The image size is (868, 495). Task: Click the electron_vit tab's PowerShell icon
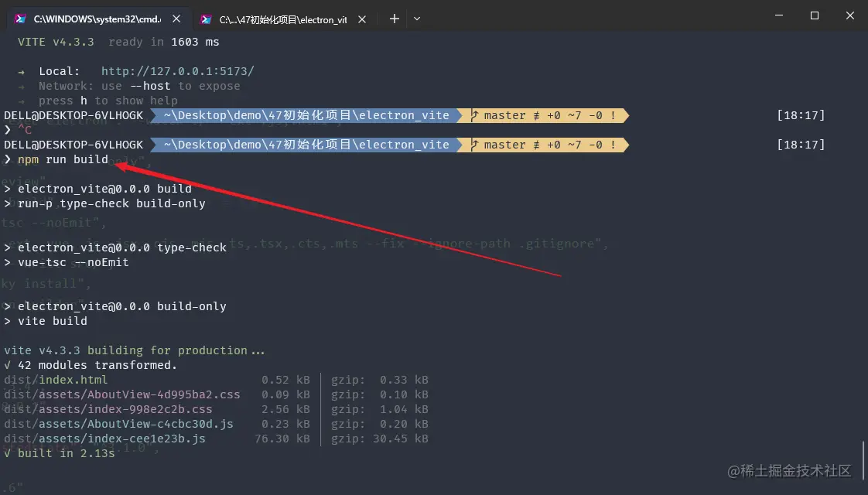point(206,19)
